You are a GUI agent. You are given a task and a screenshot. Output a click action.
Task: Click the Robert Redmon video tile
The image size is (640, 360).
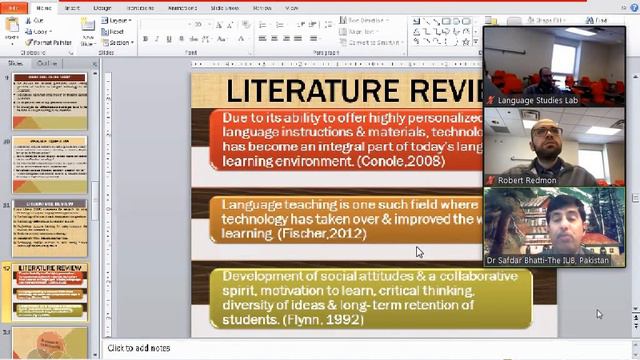(554, 147)
